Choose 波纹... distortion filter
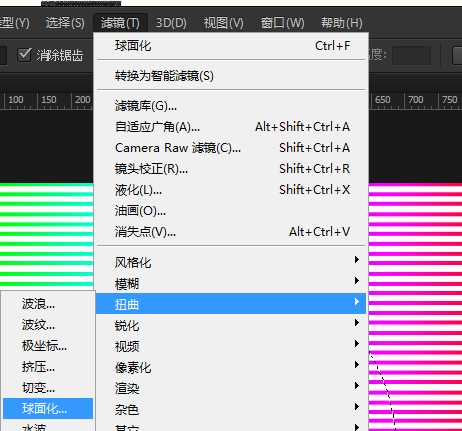The width and height of the screenshot is (462, 431). (48, 325)
